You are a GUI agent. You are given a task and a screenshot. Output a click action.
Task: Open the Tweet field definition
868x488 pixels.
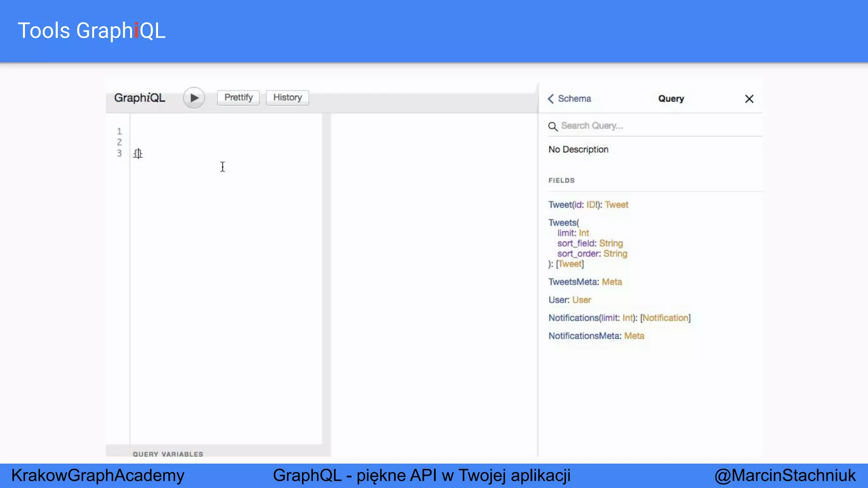(560, 205)
